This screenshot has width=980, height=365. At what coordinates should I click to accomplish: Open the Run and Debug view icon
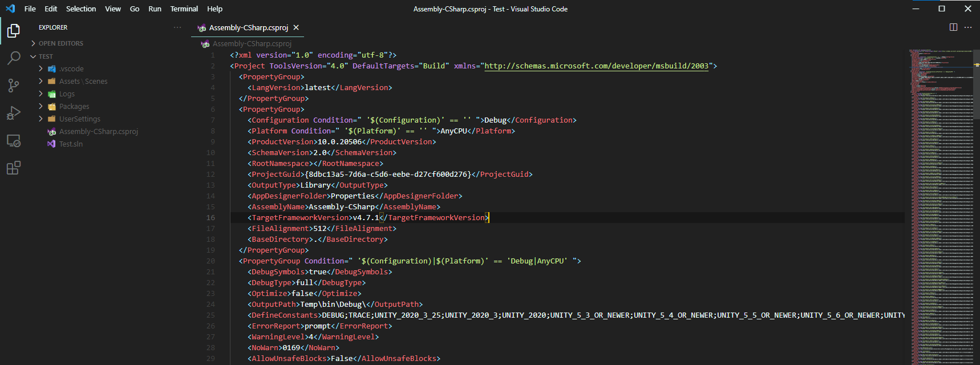click(13, 113)
